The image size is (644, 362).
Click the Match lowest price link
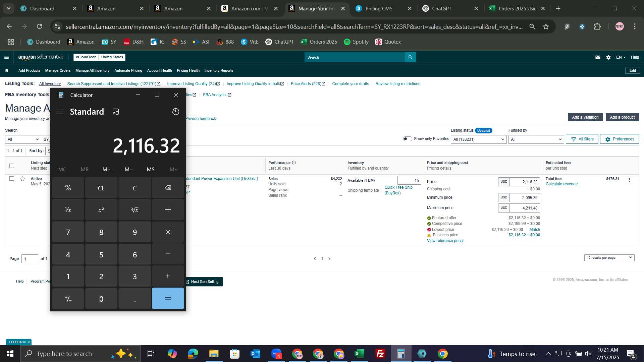pos(535,230)
